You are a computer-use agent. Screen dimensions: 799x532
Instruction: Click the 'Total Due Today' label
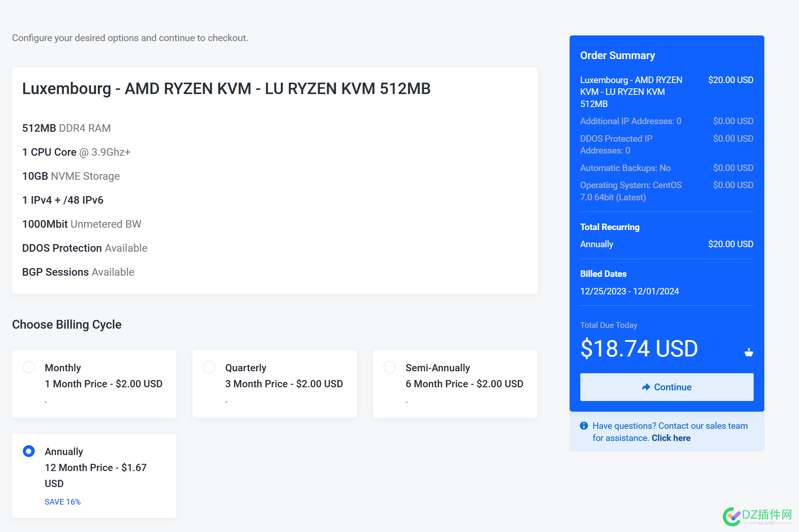click(x=609, y=325)
